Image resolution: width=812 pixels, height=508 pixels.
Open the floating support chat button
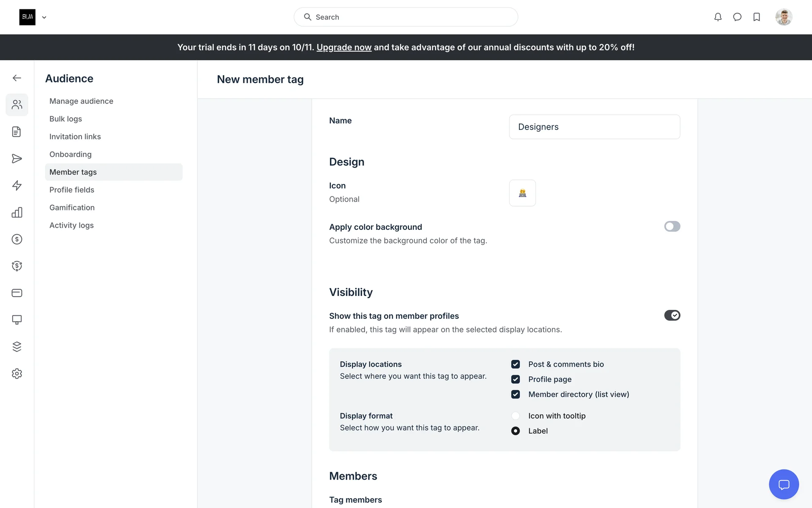[x=784, y=484]
